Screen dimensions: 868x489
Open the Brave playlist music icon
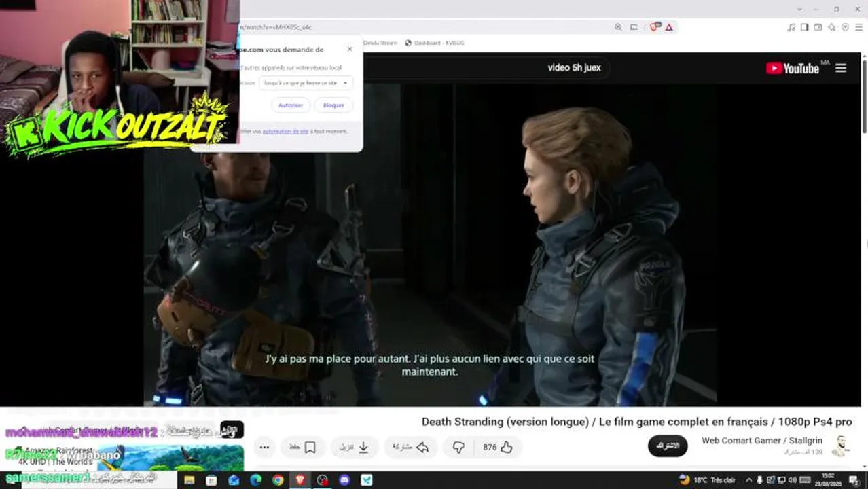point(791,27)
